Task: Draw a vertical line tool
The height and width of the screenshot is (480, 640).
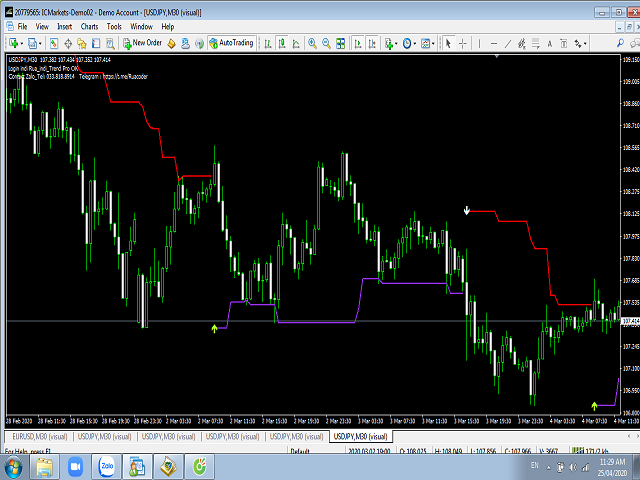Action: [479, 43]
